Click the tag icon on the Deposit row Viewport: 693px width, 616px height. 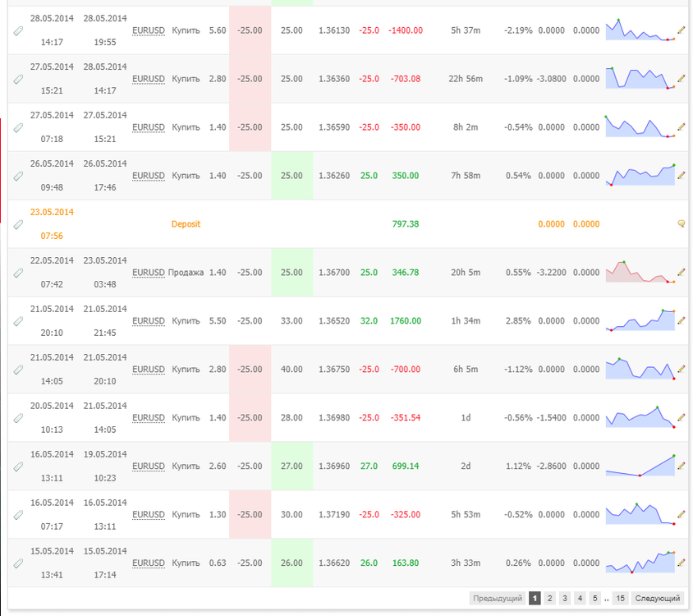18,225
